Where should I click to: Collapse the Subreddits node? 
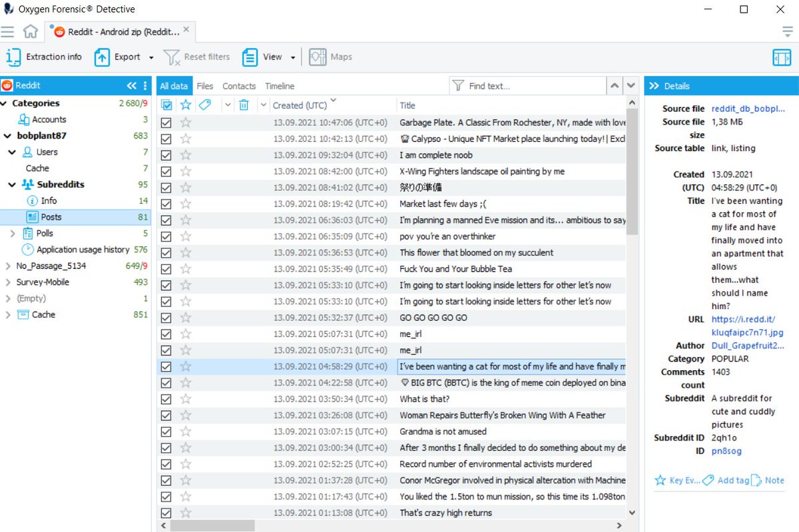point(12,184)
